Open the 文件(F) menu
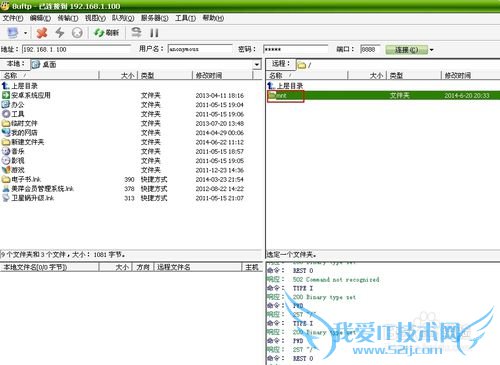Viewport: 500px width, 365px height. (13, 18)
